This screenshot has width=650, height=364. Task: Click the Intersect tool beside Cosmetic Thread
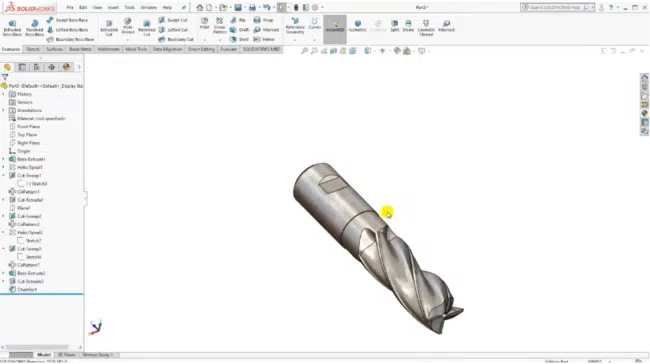tap(446, 26)
